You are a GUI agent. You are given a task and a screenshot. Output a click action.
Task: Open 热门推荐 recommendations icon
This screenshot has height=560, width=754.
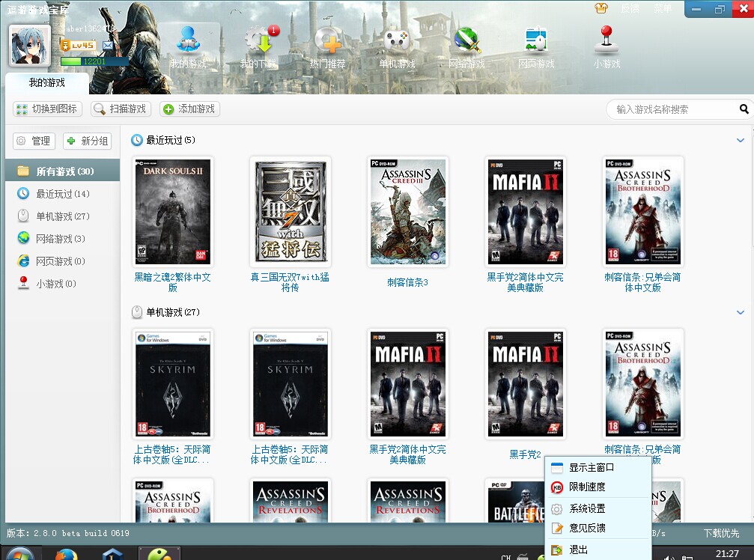click(x=327, y=47)
